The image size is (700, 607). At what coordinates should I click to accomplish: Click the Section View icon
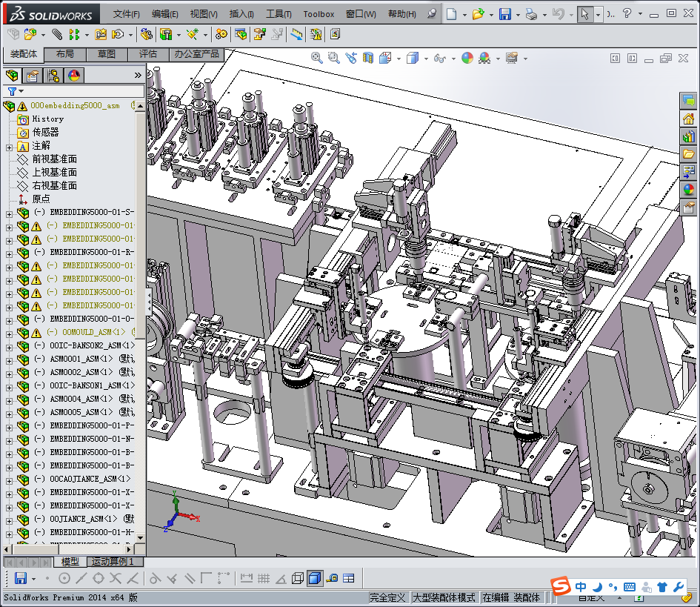(x=368, y=58)
